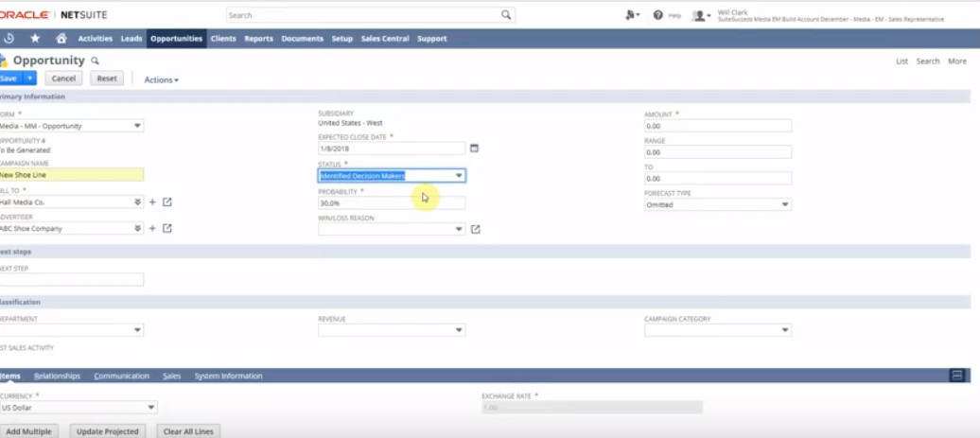Click the Cancel button

click(x=63, y=79)
